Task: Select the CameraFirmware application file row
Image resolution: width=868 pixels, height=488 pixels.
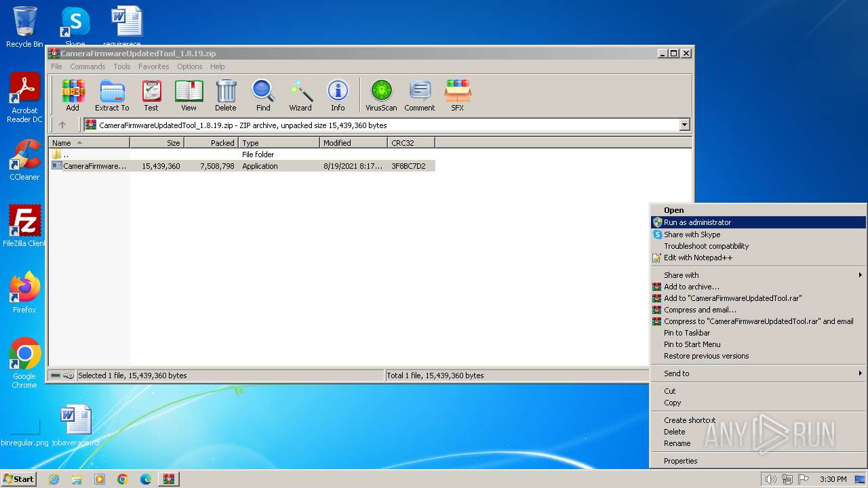Action: coord(242,166)
